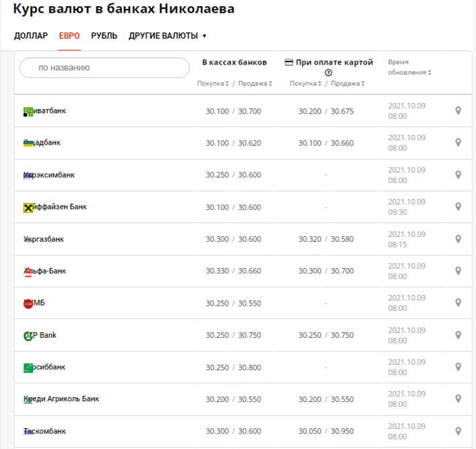Click map pin for Райффайзен Банк
This screenshot has width=476, height=449.
pos(458,207)
